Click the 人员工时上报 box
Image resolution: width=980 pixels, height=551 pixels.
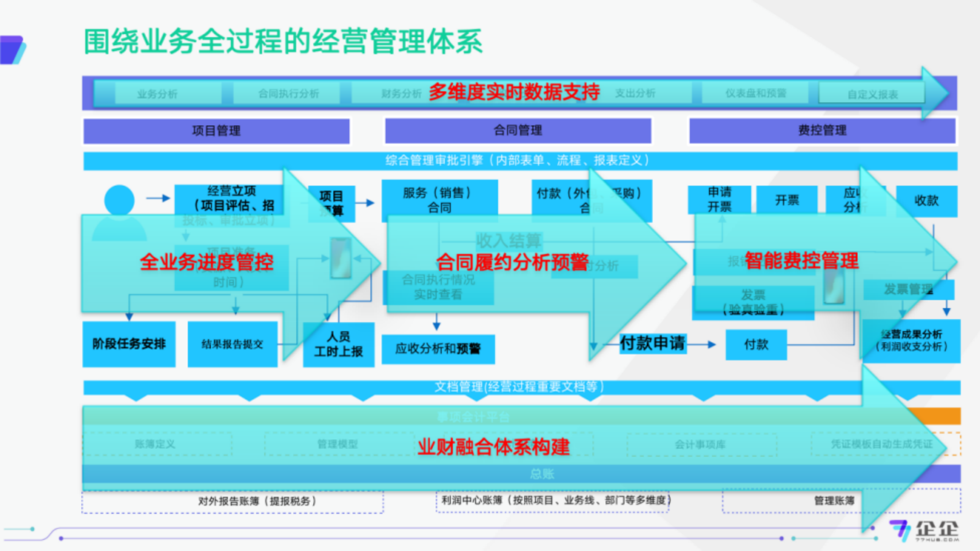tap(338, 344)
